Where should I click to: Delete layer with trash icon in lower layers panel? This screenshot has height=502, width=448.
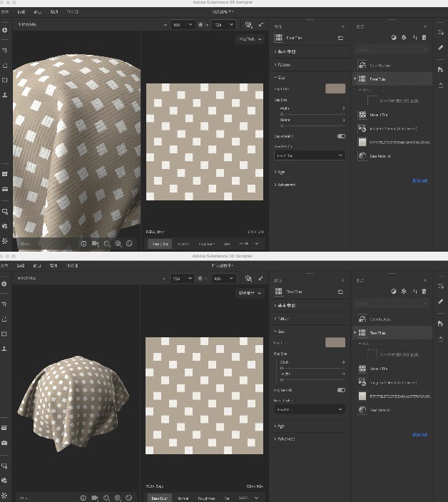click(424, 292)
